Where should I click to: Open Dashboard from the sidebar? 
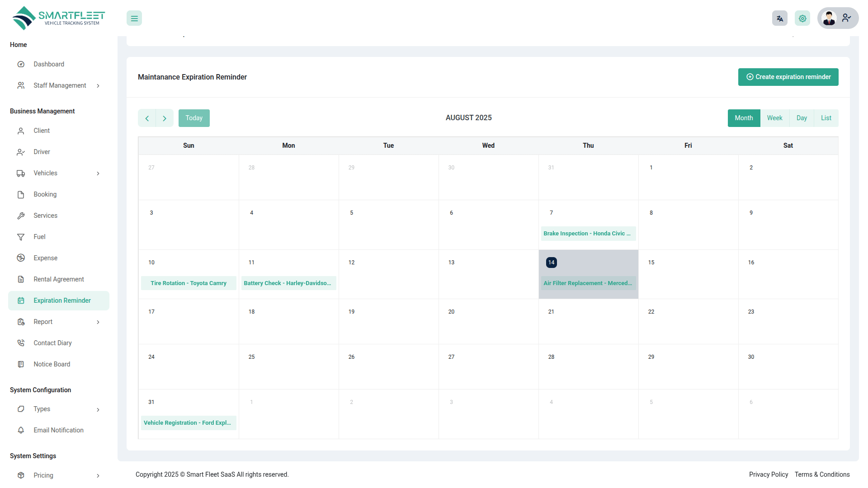(49, 64)
